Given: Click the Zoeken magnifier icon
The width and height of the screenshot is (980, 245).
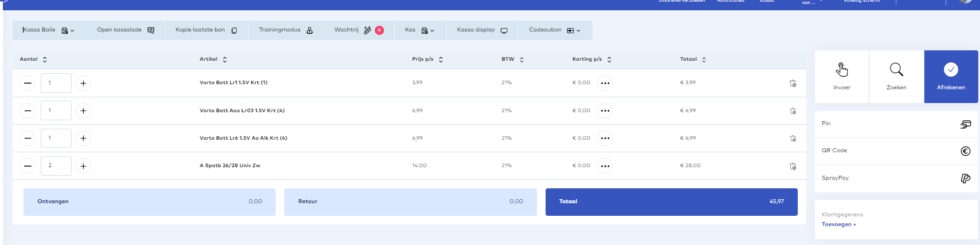Looking at the screenshot, I should tap(896, 70).
